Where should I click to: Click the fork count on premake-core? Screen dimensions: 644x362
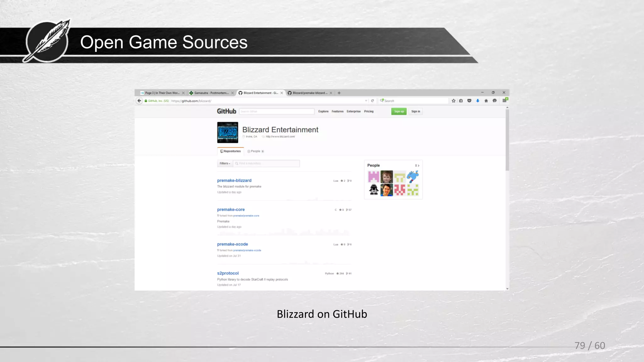[x=349, y=210]
